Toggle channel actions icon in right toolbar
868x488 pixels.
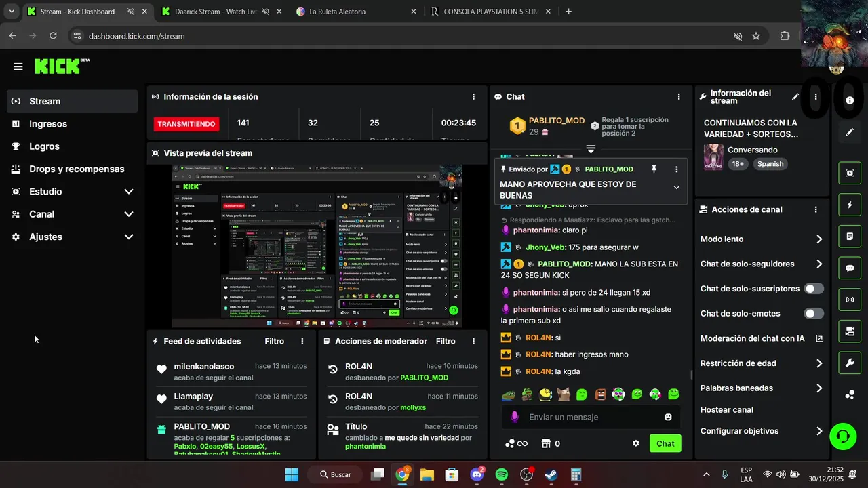pos(850,331)
